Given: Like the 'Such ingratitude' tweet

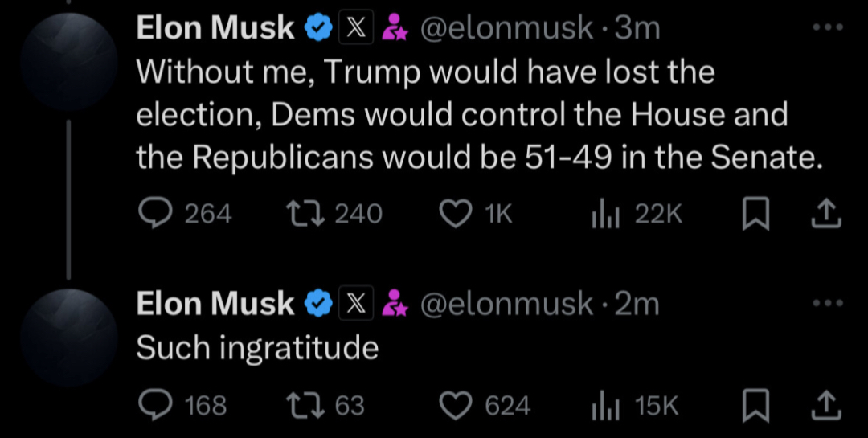Looking at the screenshot, I should [459, 405].
